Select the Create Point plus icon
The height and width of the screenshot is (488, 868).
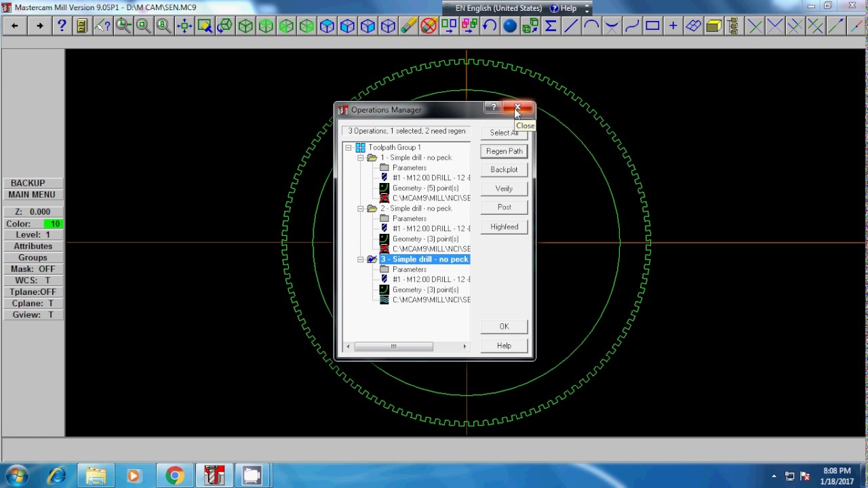(x=673, y=26)
